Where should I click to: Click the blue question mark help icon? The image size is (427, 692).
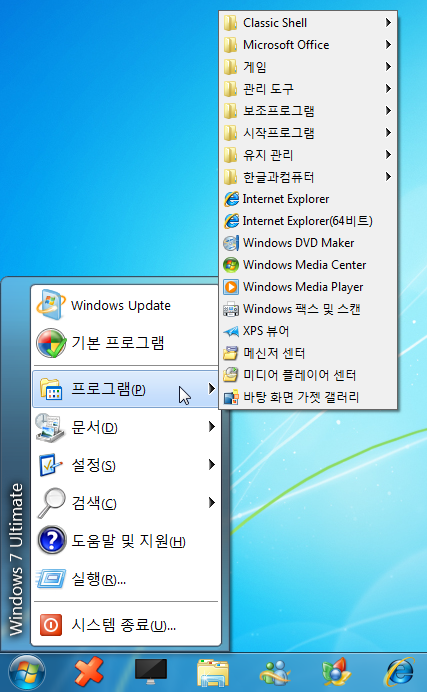click(x=52, y=540)
